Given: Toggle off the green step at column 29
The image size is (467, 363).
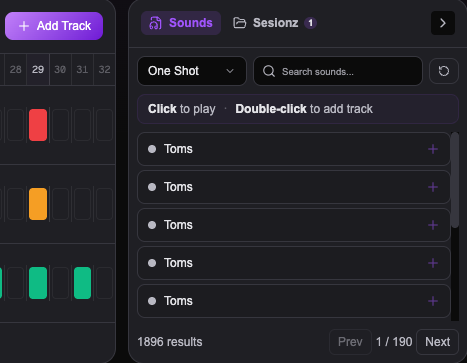Looking at the screenshot, I should click(38, 283).
